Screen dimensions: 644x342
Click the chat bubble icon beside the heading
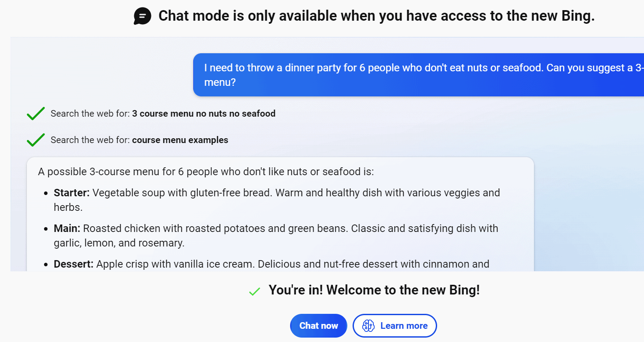pyautogui.click(x=143, y=17)
